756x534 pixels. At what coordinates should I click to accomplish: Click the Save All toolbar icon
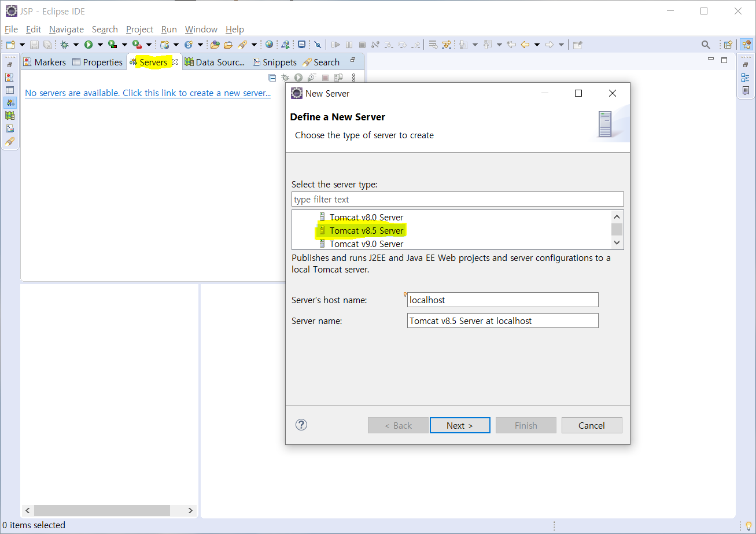[47, 45]
